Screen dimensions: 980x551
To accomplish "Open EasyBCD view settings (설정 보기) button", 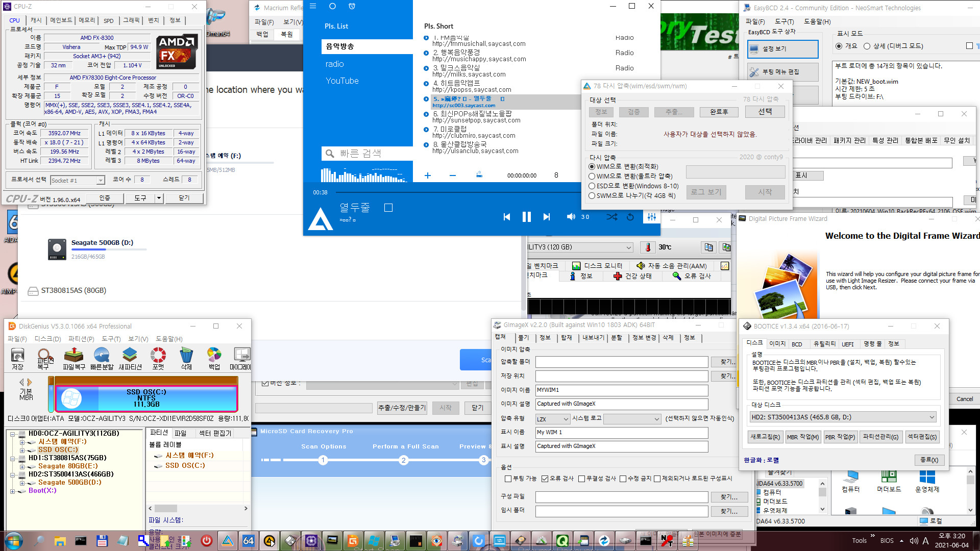I will tap(783, 49).
